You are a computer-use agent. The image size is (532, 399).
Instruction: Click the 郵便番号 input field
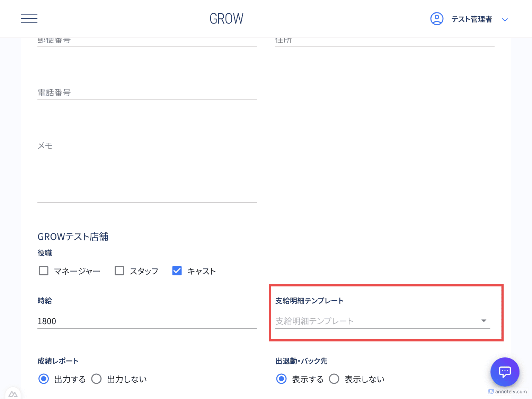pyautogui.click(x=145, y=41)
